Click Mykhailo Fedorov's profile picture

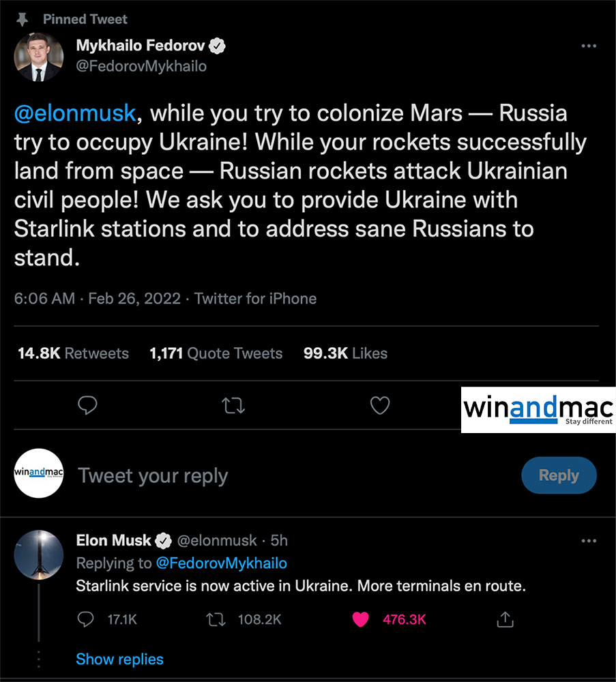coord(39,56)
